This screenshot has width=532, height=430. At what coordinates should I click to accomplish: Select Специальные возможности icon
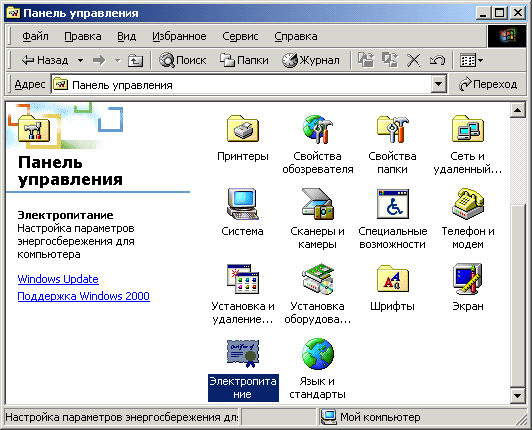point(393,204)
